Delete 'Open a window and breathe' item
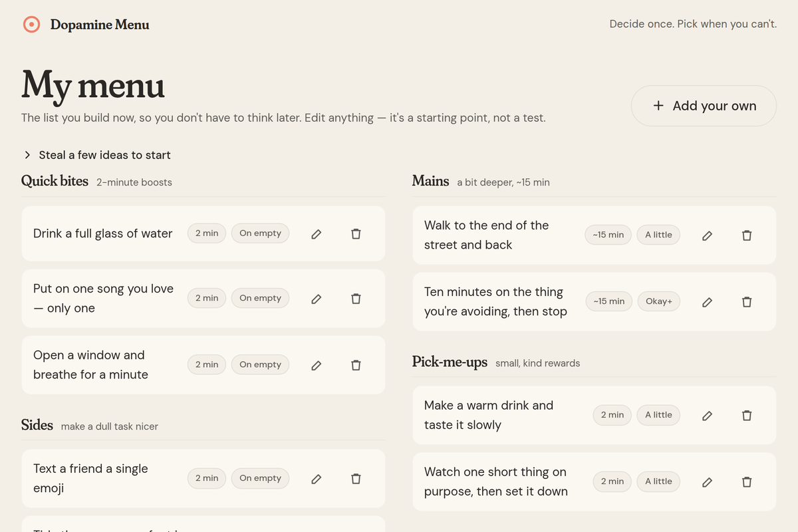This screenshot has height=532, width=798. 356,365
